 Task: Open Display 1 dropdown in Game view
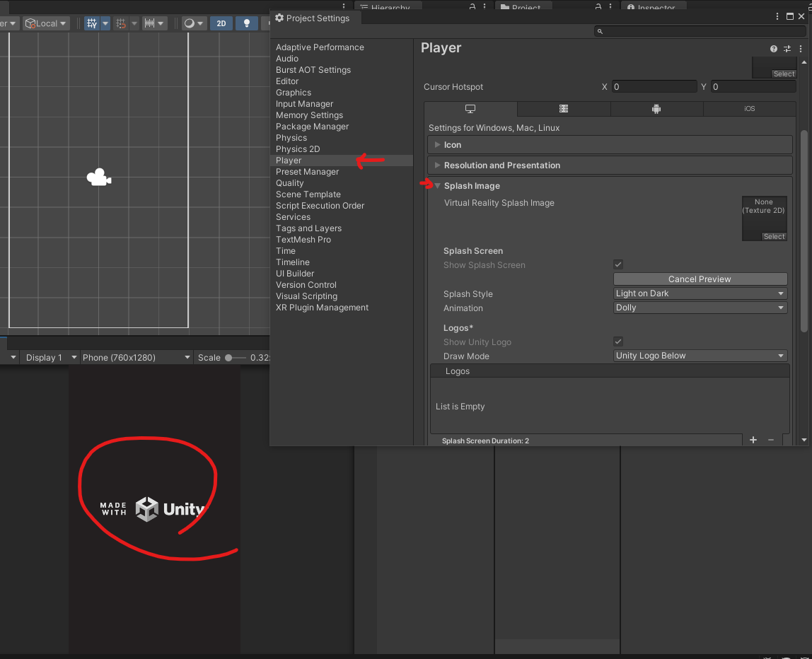pos(50,358)
